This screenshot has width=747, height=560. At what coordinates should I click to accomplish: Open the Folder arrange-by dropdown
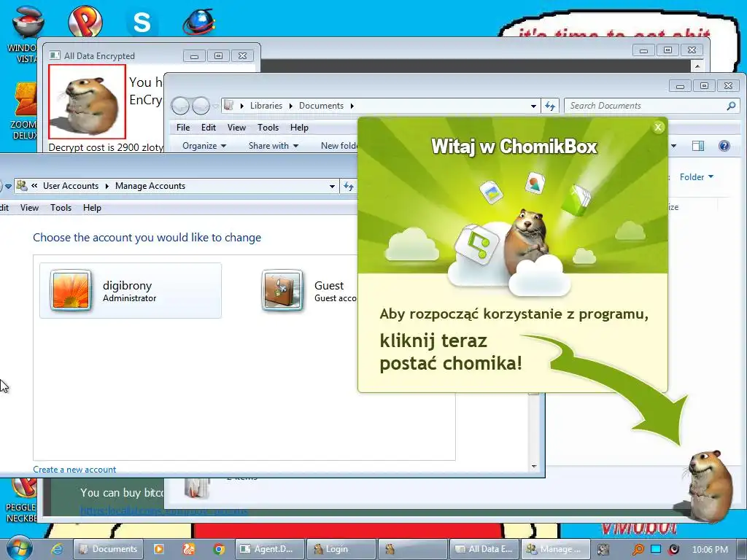(697, 177)
